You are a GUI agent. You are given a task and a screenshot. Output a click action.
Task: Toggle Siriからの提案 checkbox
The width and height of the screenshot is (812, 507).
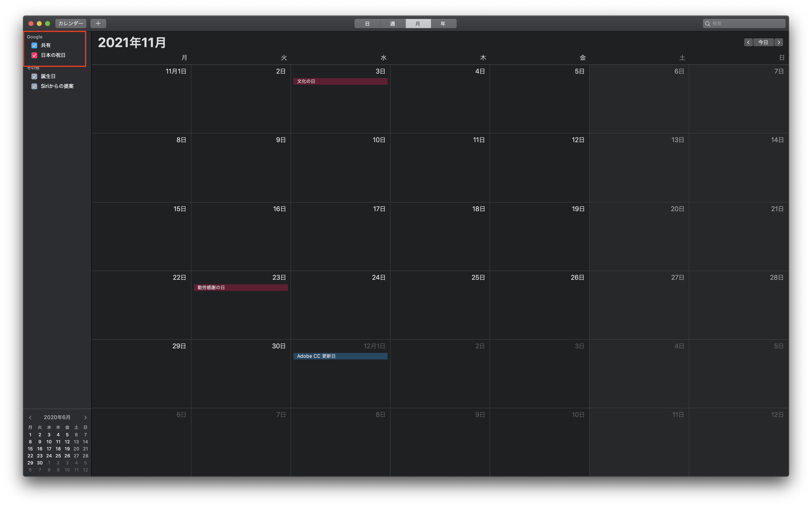click(x=34, y=87)
